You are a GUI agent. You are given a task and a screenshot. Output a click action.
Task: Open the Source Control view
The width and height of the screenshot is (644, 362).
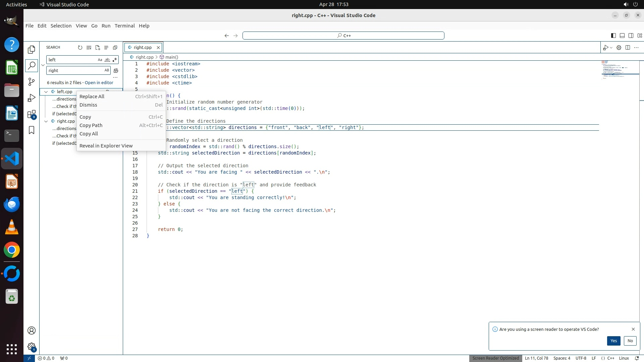(x=32, y=82)
